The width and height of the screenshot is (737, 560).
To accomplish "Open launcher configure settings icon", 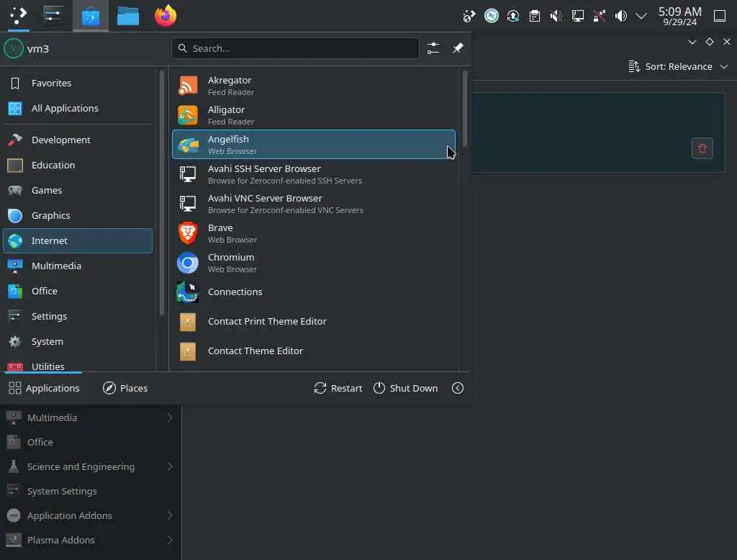I will tap(433, 48).
